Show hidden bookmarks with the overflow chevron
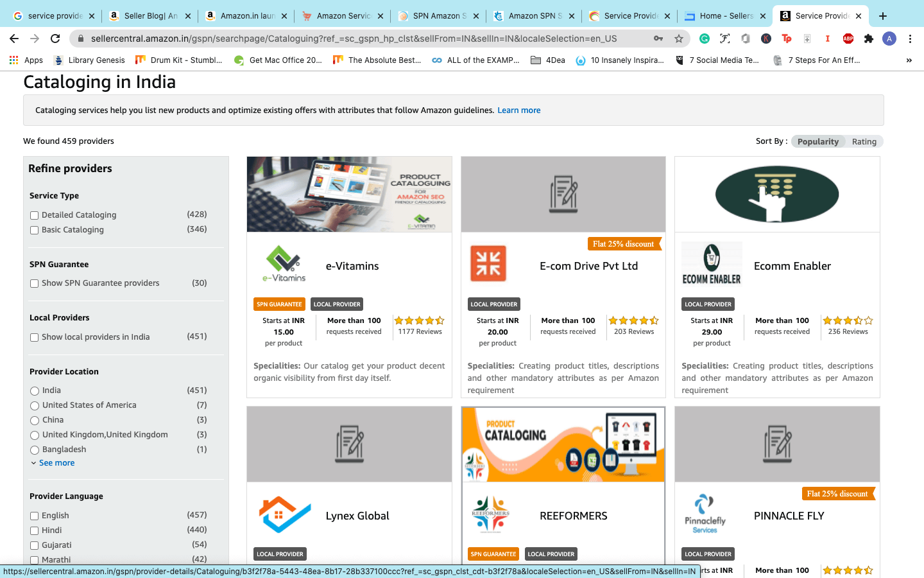Image resolution: width=924 pixels, height=578 pixels. coord(909,60)
